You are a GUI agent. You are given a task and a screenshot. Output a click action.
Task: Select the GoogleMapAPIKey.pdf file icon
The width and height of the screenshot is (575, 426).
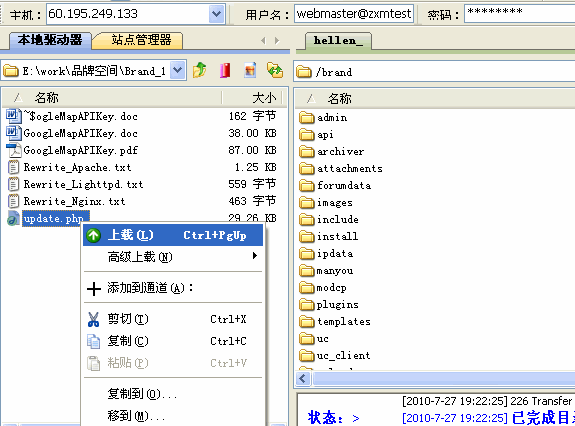tap(14, 150)
